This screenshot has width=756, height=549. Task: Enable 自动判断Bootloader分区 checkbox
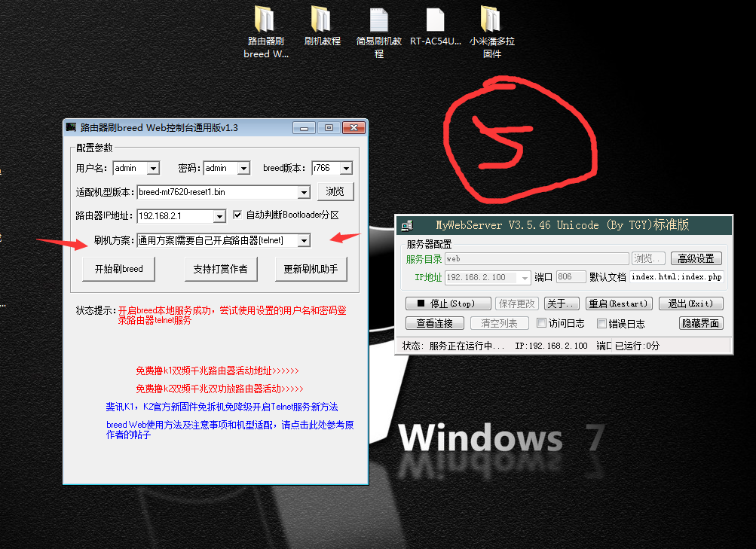click(x=237, y=215)
